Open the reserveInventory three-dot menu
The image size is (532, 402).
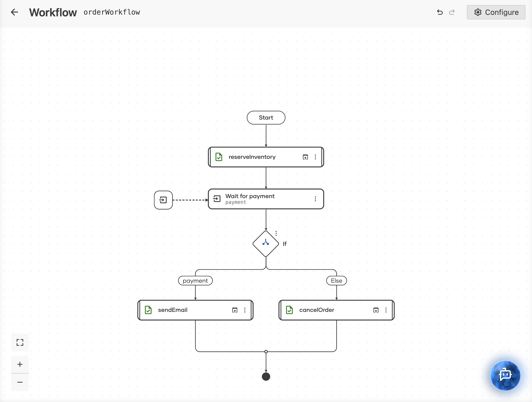(x=315, y=157)
